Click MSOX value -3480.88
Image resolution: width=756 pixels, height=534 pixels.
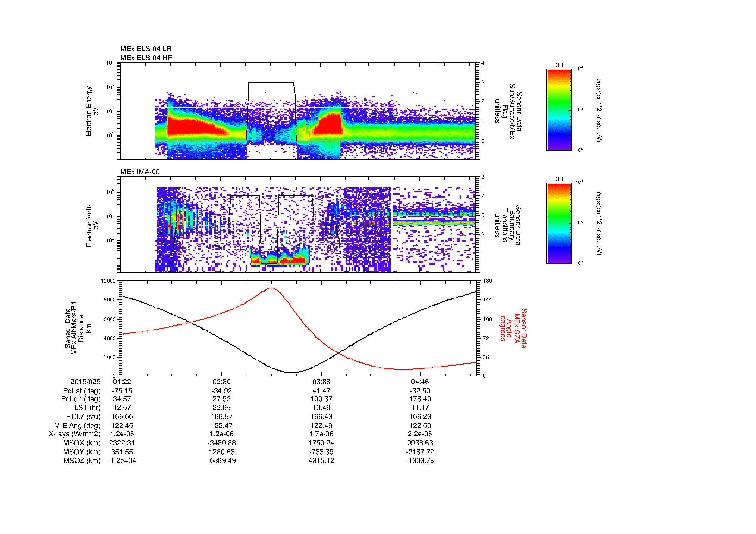tap(222, 443)
